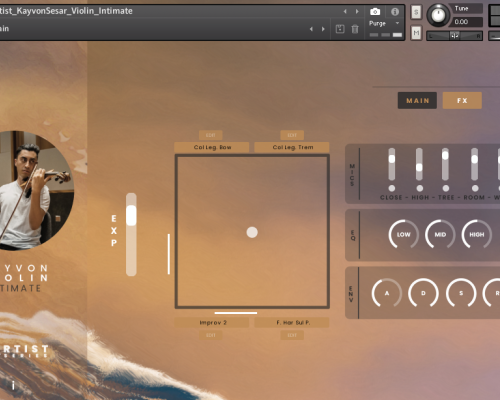Image resolution: width=500 pixels, height=400 pixels.
Task: Select the Col Leg. Trem articulation
Action: (292, 147)
